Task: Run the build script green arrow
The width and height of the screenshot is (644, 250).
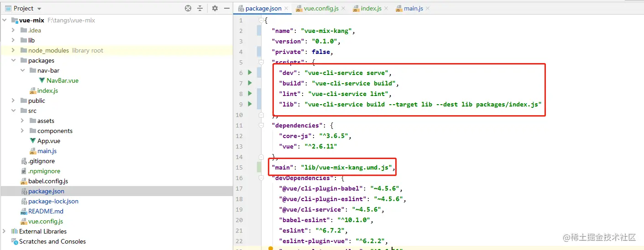Action: [x=250, y=83]
